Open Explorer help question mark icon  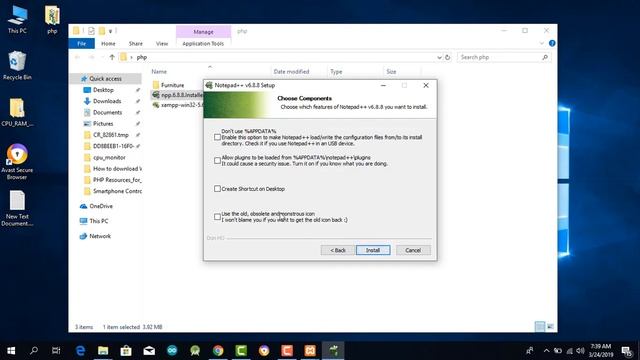pyautogui.click(x=552, y=43)
